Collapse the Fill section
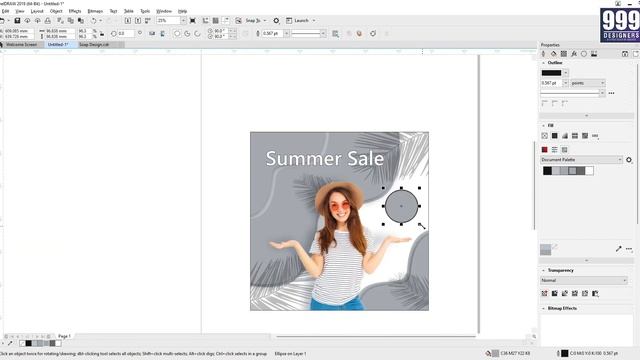 click(x=543, y=125)
